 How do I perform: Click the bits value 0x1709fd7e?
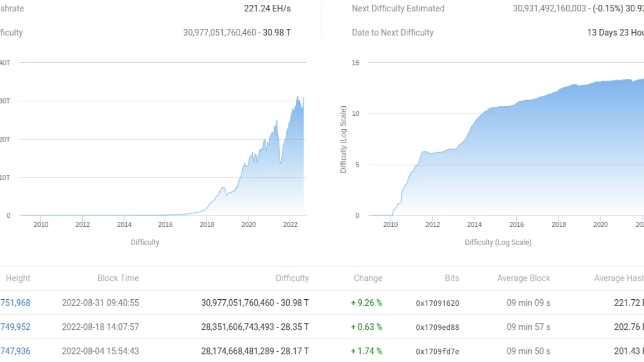(x=437, y=351)
